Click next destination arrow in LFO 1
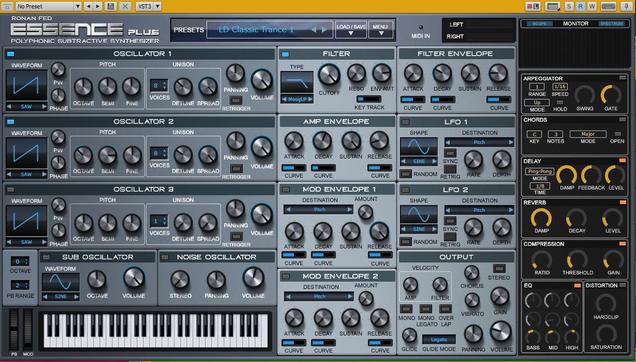The height and width of the screenshot is (362, 636). click(511, 142)
